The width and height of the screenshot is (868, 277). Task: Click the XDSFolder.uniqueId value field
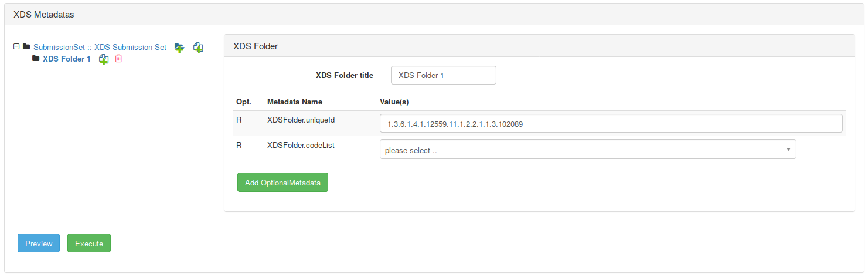pyautogui.click(x=611, y=124)
